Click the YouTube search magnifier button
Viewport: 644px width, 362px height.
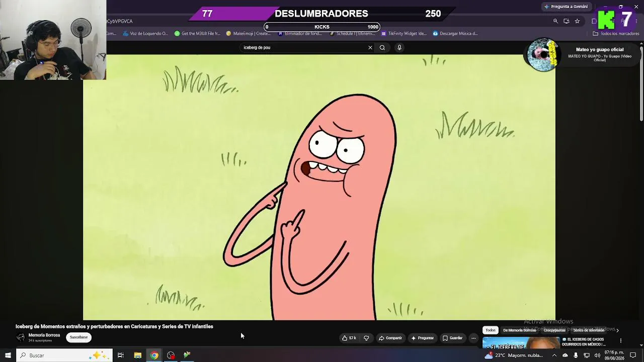382,48
